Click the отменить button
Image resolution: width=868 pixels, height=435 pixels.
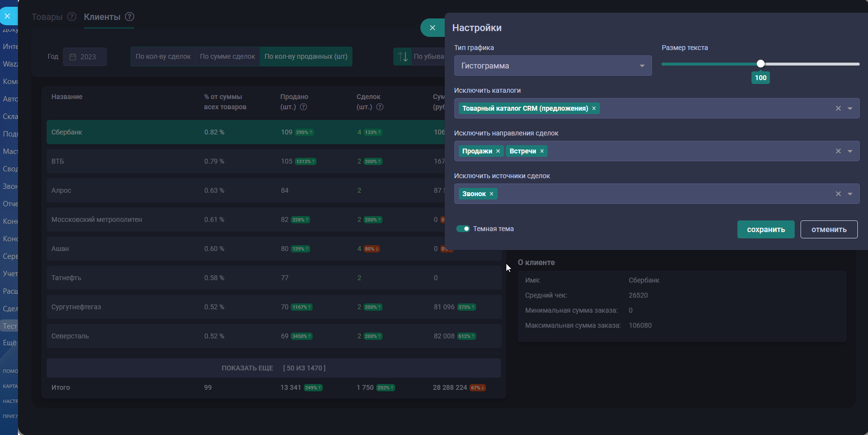coord(829,230)
